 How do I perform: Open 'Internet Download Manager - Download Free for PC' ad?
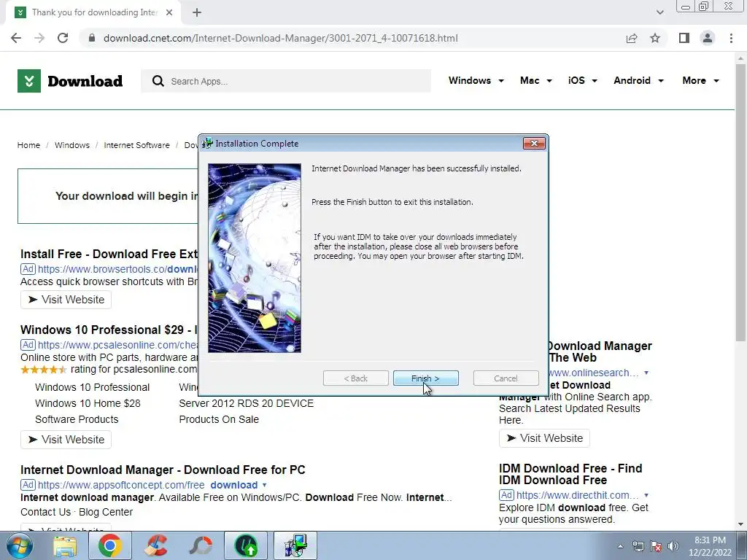pyautogui.click(x=163, y=470)
